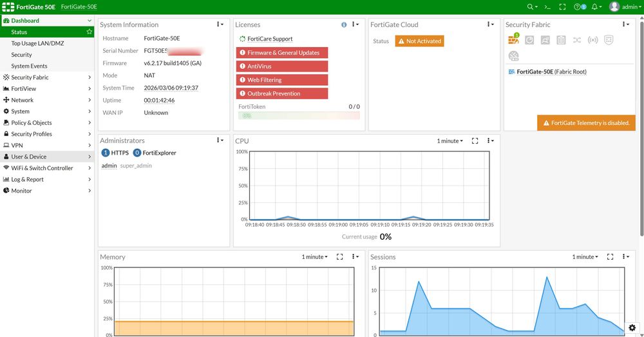Viewport: 644px width, 337px height.
Task: Click the globe icon in Security Fabric second row
Action: 513,56
